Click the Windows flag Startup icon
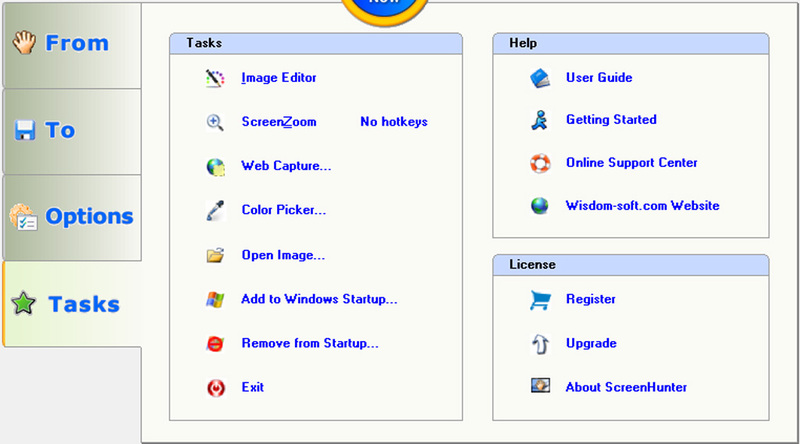This screenshot has width=800, height=444. tap(215, 299)
